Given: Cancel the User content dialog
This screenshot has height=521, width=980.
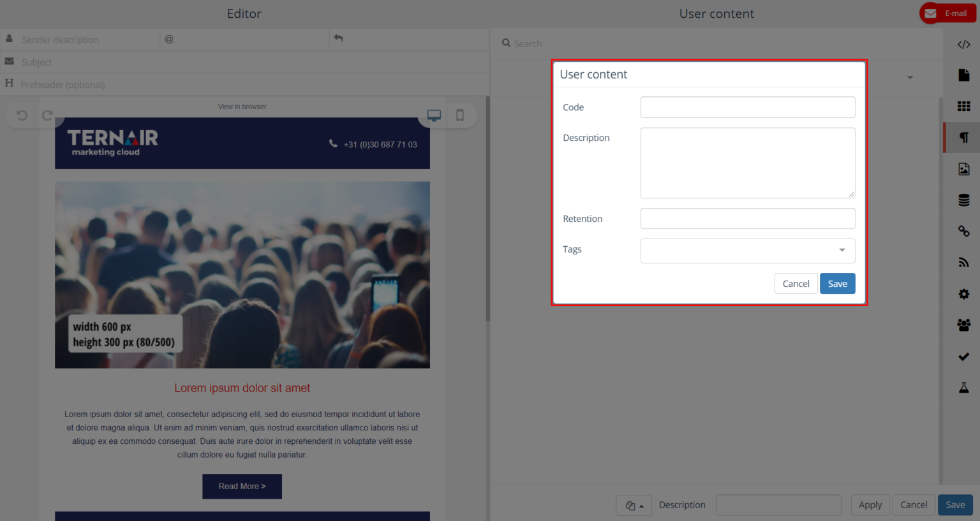Looking at the screenshot, I should pos(796,284).
